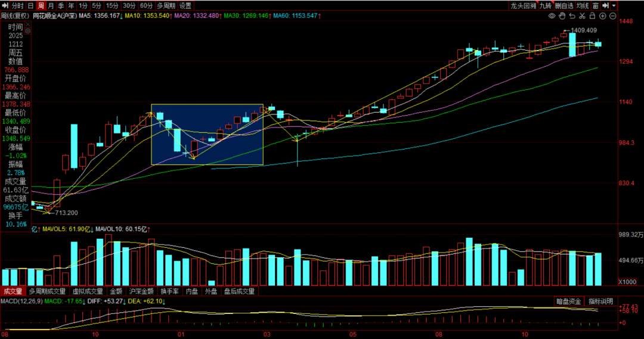644x339 pixels.
Task: Click the right arrow icon beside 窗
Action: (606, 5)
